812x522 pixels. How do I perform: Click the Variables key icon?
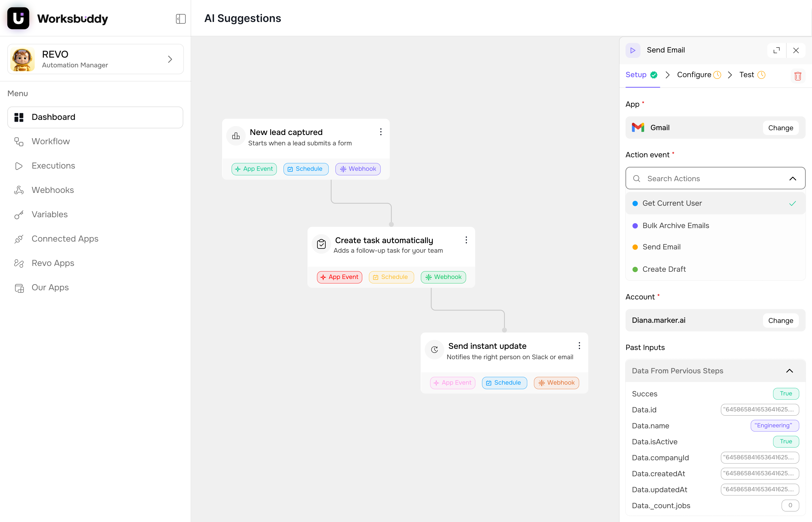(x=19, y=215)
